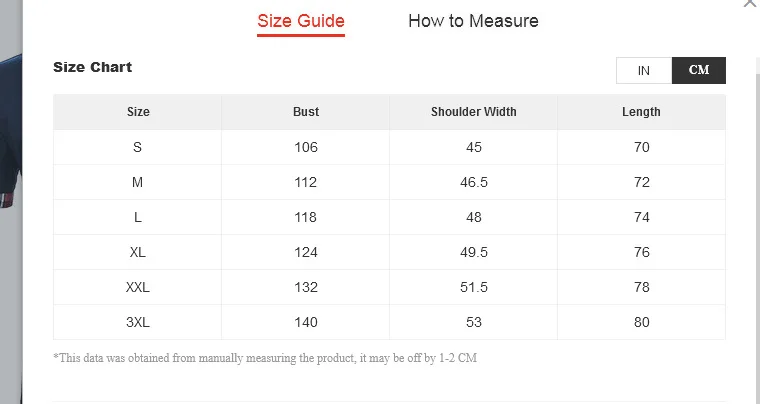The image size is (760, 404).
Task: Click the Shoulder Width column header
Action: pos(474,112)
